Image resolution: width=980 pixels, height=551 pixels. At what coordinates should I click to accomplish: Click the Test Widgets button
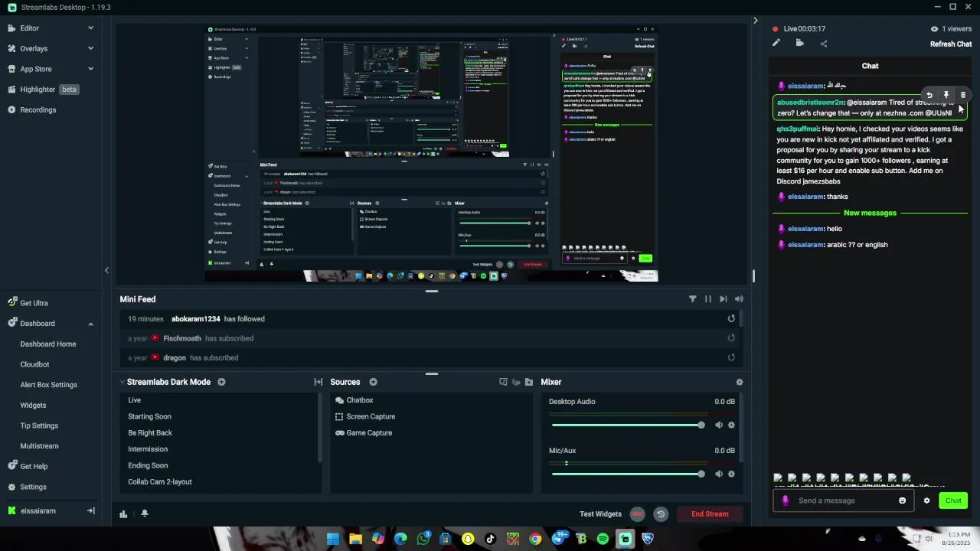point(600,514)
